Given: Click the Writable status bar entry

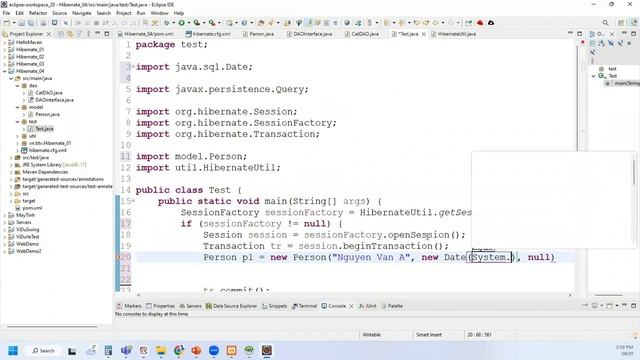Looking at the screenshot, I should click(371, 335).
